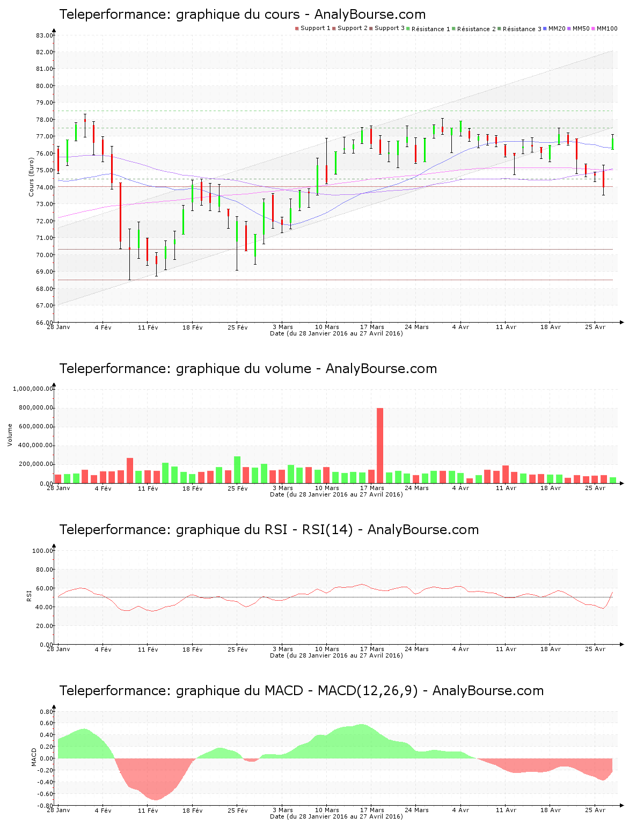Click '24 Mars' date on RSI chart

coord(417,649)
